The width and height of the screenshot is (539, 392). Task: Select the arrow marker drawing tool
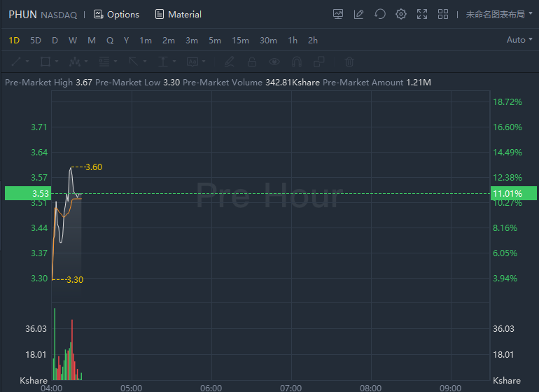tap(134, 62)
